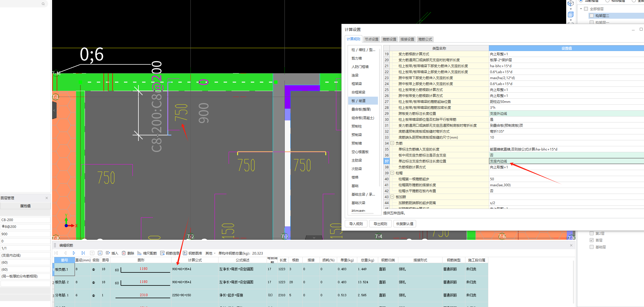644x307 pixels.
Task: Switch to the 搭接设置 tab
Action: (x=407, y=39)
